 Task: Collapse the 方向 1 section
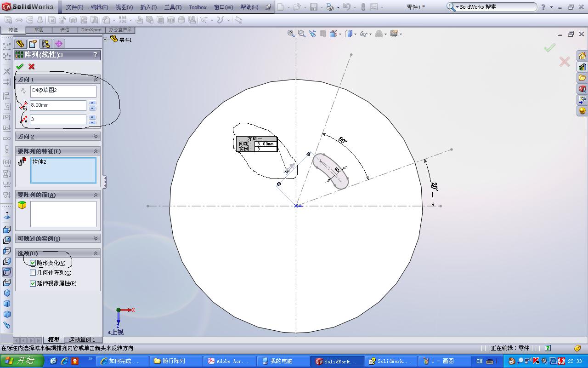point(96,80)
